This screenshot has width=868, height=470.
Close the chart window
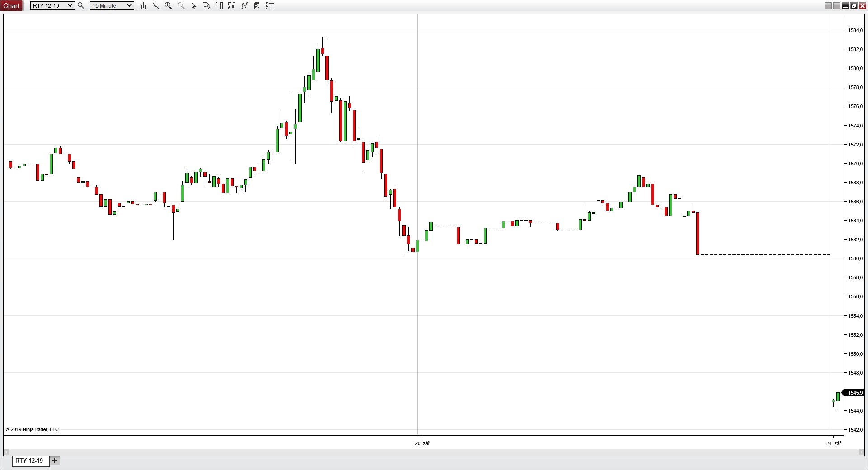[x=863, y=6]
